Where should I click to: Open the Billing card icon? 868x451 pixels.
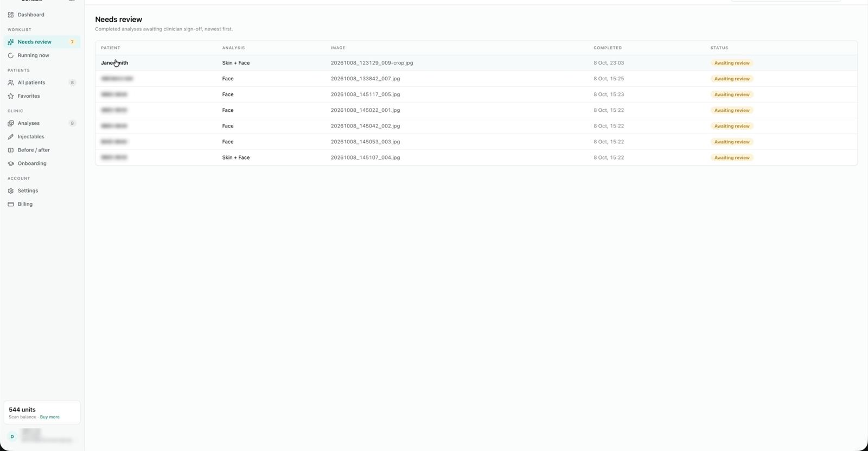click(11, 204)
